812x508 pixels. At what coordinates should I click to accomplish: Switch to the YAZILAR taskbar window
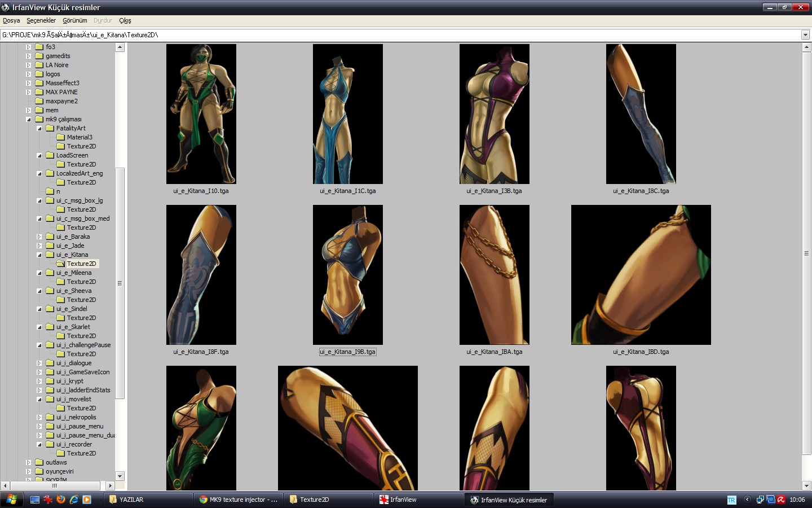tap(148, 500)
